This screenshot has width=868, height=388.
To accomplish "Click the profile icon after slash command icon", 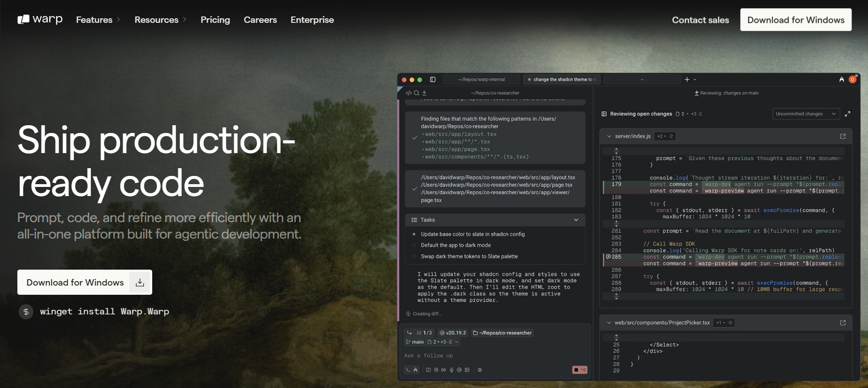I will point(436,370).
